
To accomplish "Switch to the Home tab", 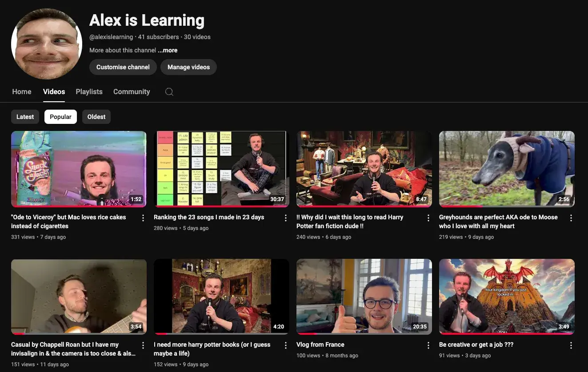I will coord(22,92).
